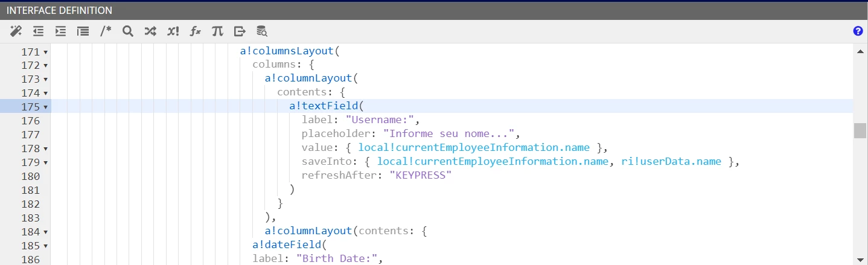The height and width of the screenshot is (265, 868).
Task: Collapse code fold at line 174
Action: coord(45,94)
